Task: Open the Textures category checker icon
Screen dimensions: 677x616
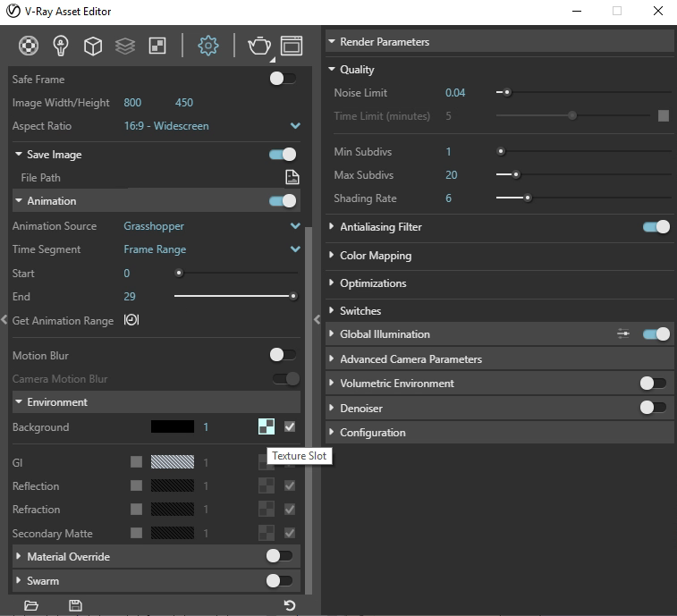Action: [157, 46]
